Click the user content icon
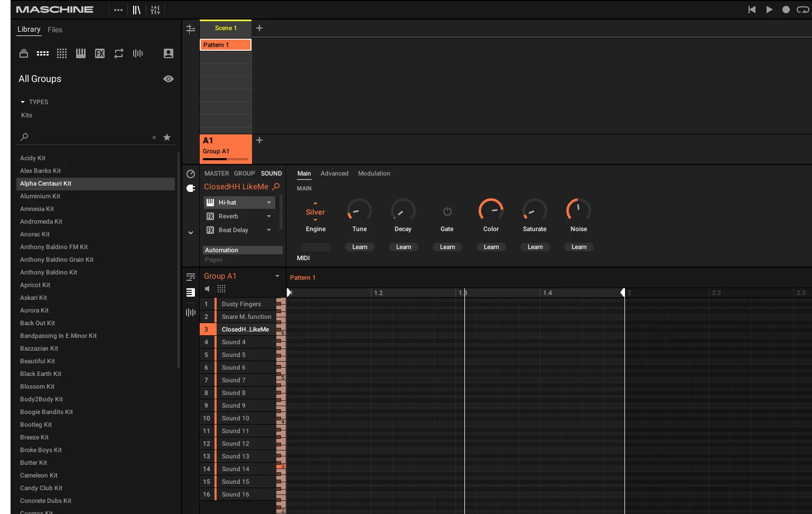Viewport: 812px width, 514px height. pyautogui.click(x=169, y=53)
